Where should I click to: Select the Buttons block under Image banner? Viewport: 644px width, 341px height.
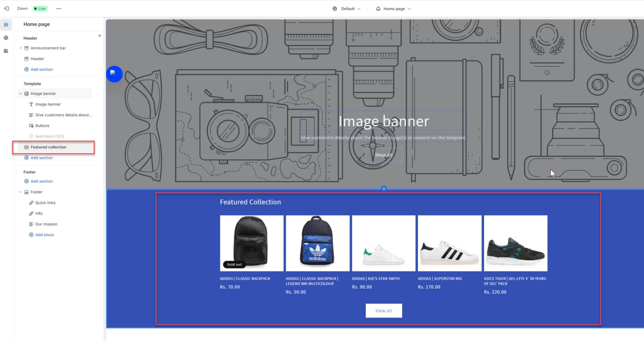click(42, 126)
